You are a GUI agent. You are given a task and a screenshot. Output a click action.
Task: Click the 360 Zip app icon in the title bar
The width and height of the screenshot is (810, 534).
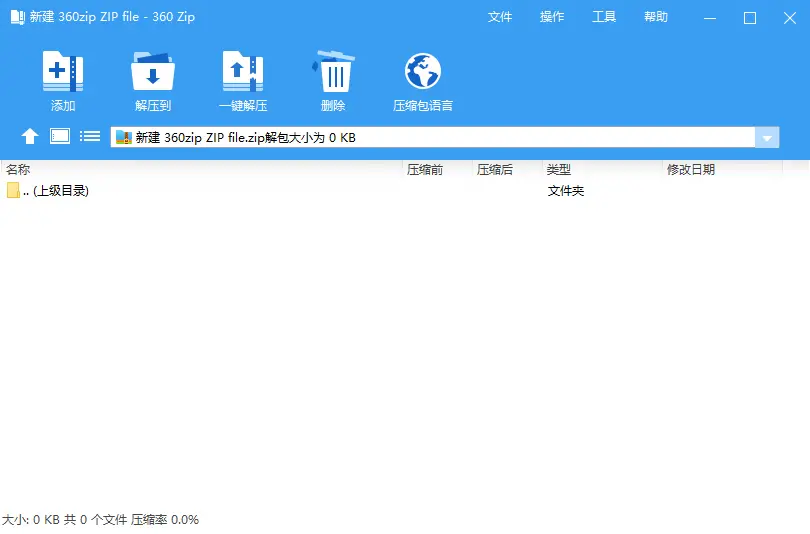coord(18,17)
